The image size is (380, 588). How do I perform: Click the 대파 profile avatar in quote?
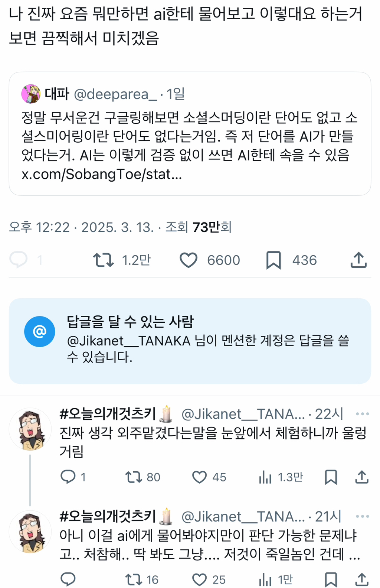click(x=31, y=94)
